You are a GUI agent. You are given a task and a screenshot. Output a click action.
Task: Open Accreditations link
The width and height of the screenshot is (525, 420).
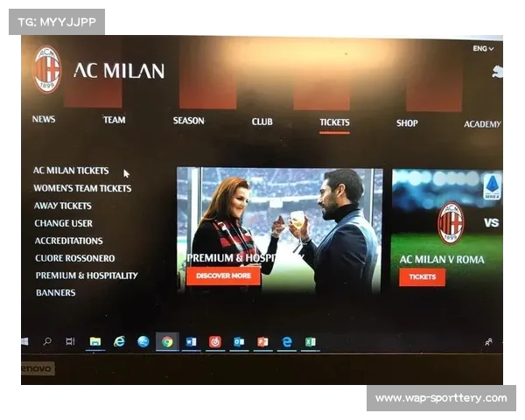(x=69, y=241)
